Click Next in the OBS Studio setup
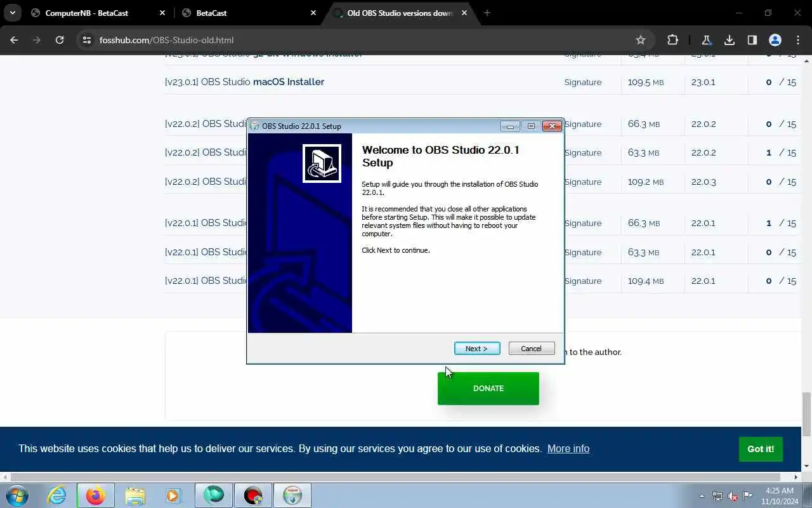812x508 pixels. coord(477,349)
